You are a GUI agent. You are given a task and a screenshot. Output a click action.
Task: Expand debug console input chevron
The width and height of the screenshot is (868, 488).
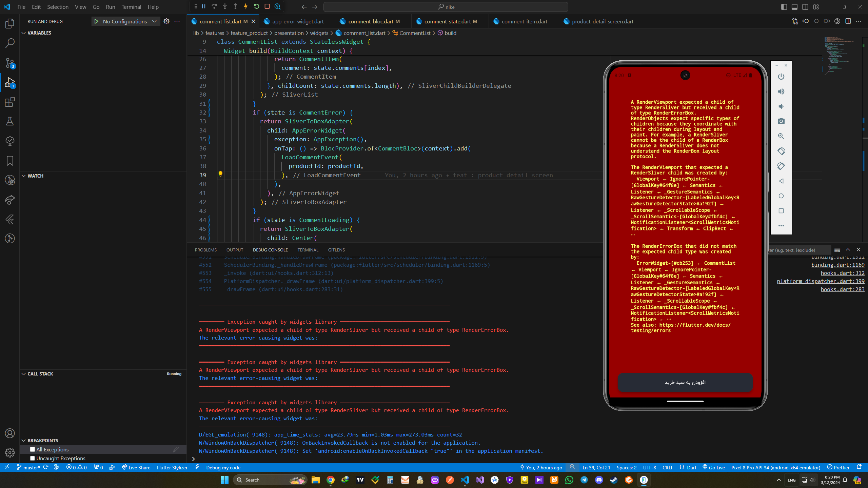(x=193, y=459)
